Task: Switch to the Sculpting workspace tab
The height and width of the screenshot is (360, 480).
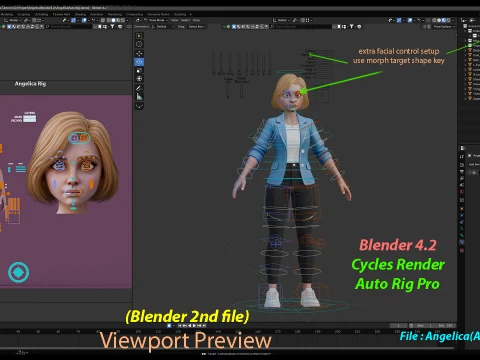Action: [23, 14]
